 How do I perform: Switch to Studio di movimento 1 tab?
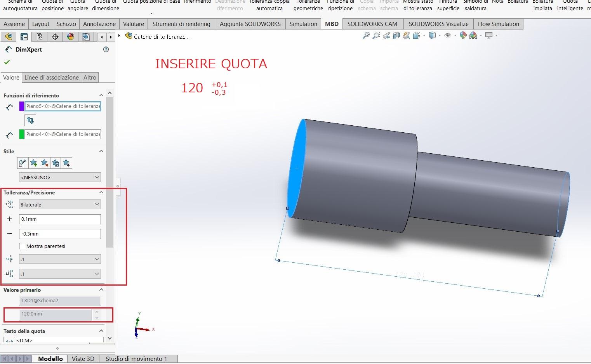(x=136, y=359)
